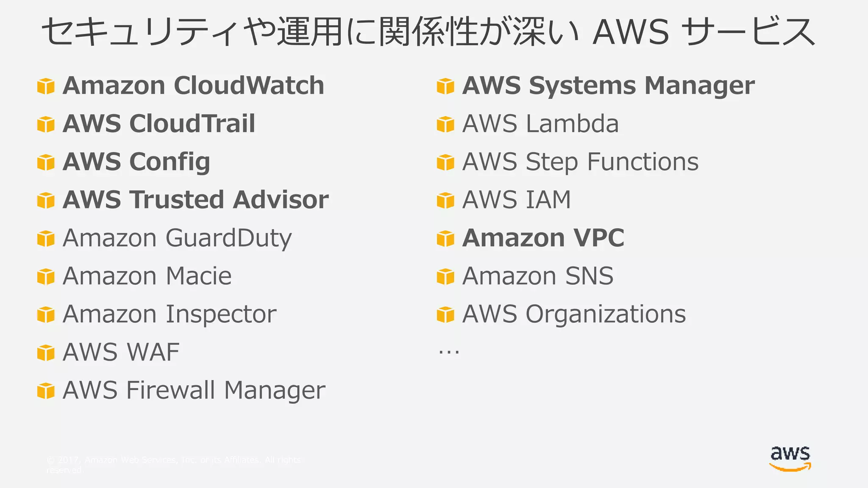Image resolution: width=868 pixels, height=488 pixels.
Task: Select the AWS IAM entry
Action: tap(517, 200)
